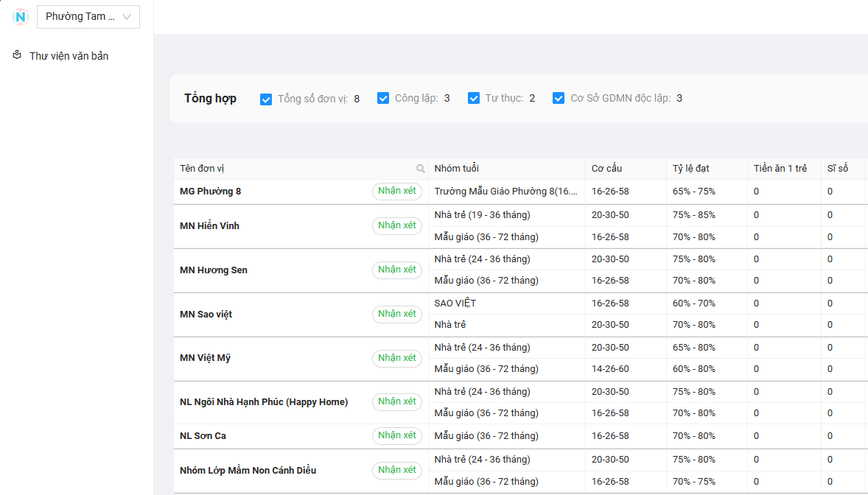The width and height of the screenshot is (868, 495).
Task: Open the Phường Tam dropdown selector
Action: tap(80, 16)
